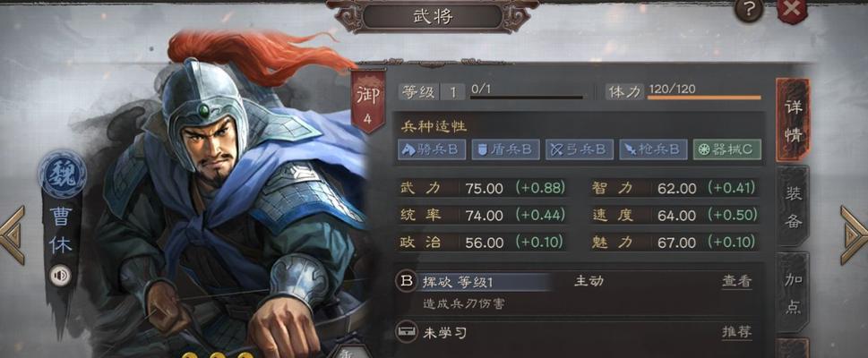Switch to the 装备 equipment tab

click(x=793, y=207)
